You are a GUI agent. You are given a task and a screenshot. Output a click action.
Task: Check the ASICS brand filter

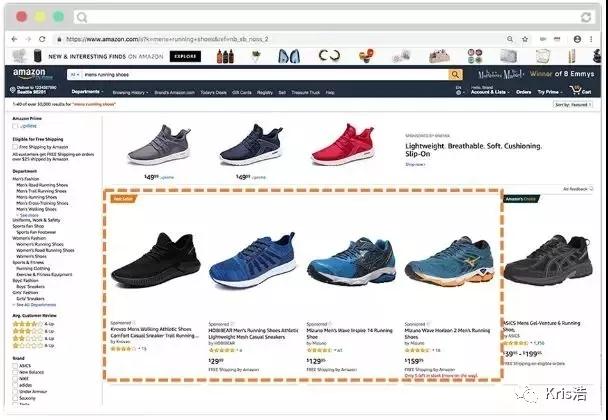15,366
